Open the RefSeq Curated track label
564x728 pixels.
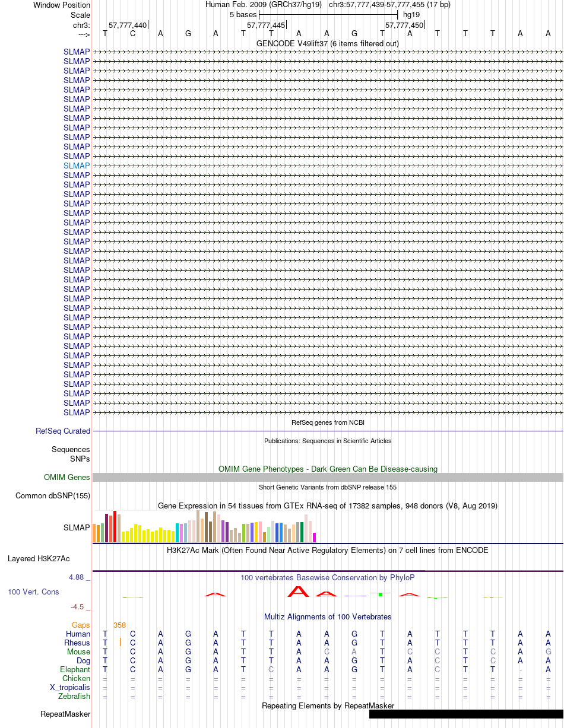pyautogui.click(x=63, y=431)
